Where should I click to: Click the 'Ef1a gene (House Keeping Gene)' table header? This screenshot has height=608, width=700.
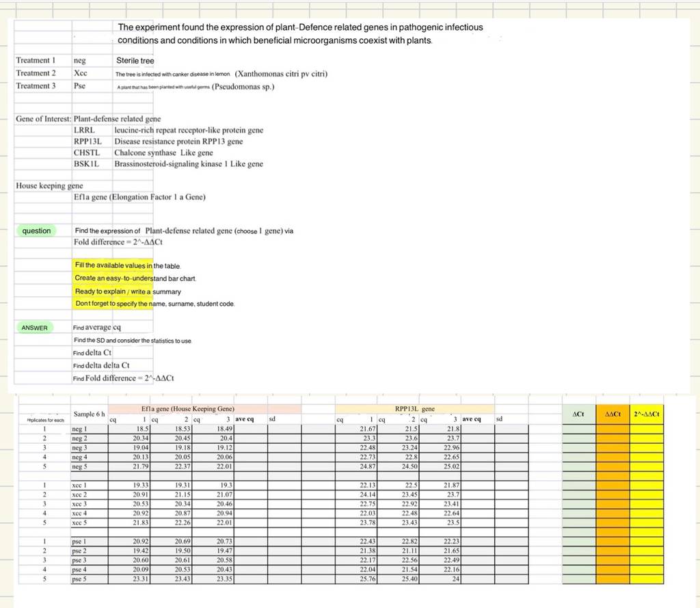[x=188, y=409]
